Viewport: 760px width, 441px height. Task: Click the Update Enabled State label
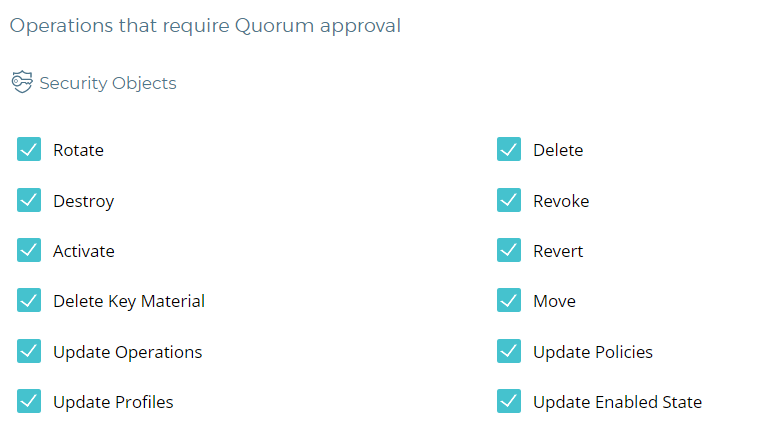pyautogui.click(x=617, y=402)
